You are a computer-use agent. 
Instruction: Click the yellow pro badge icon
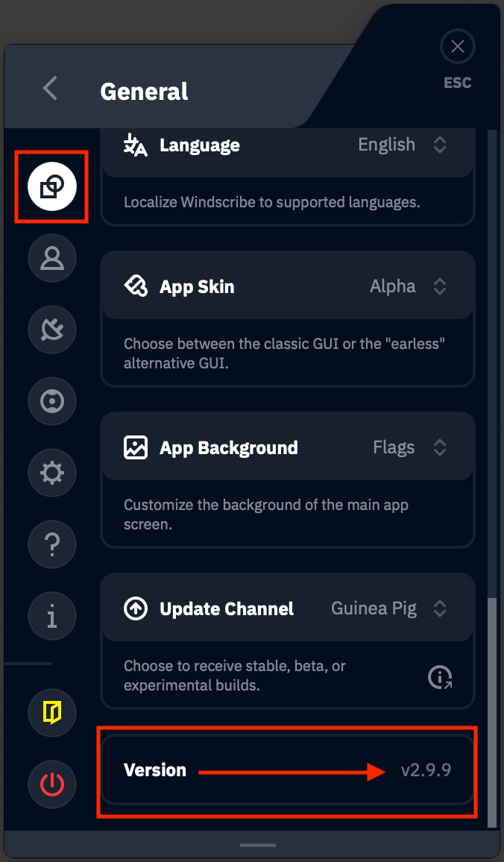(51, 713)
